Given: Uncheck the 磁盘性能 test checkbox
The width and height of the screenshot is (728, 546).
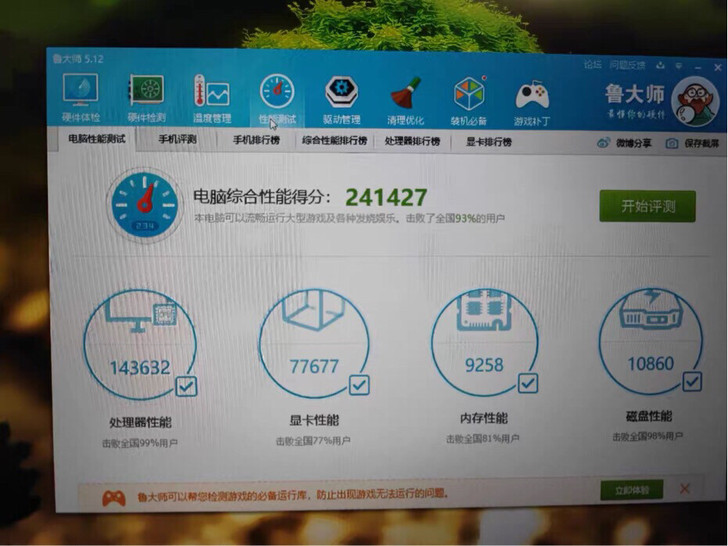Looking at the screenshot, I should (x=692, y=381).
